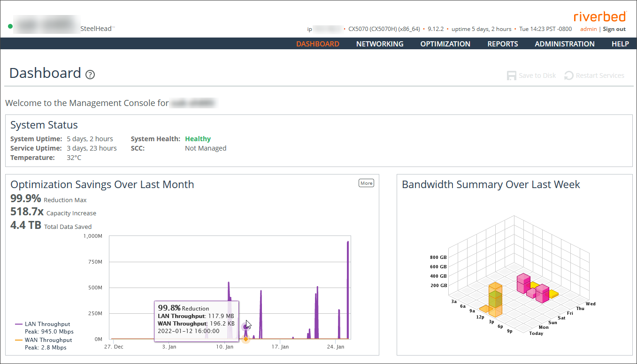Click the Restart Services icon

coord(569,76)
